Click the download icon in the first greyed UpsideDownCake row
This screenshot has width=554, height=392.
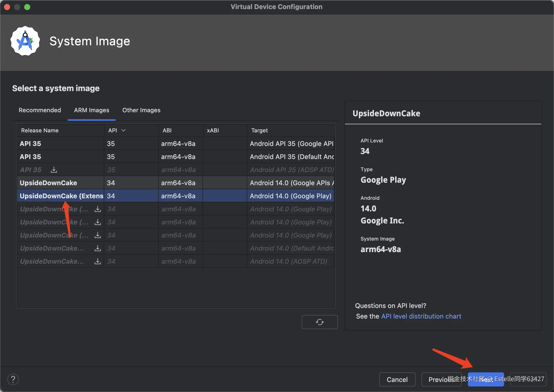(97, 209)
